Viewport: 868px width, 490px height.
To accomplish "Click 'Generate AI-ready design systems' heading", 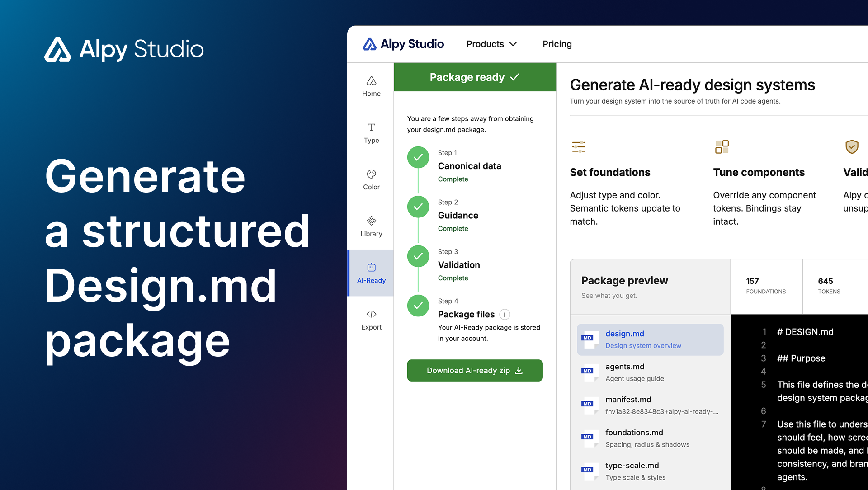I will coord(692,85).
